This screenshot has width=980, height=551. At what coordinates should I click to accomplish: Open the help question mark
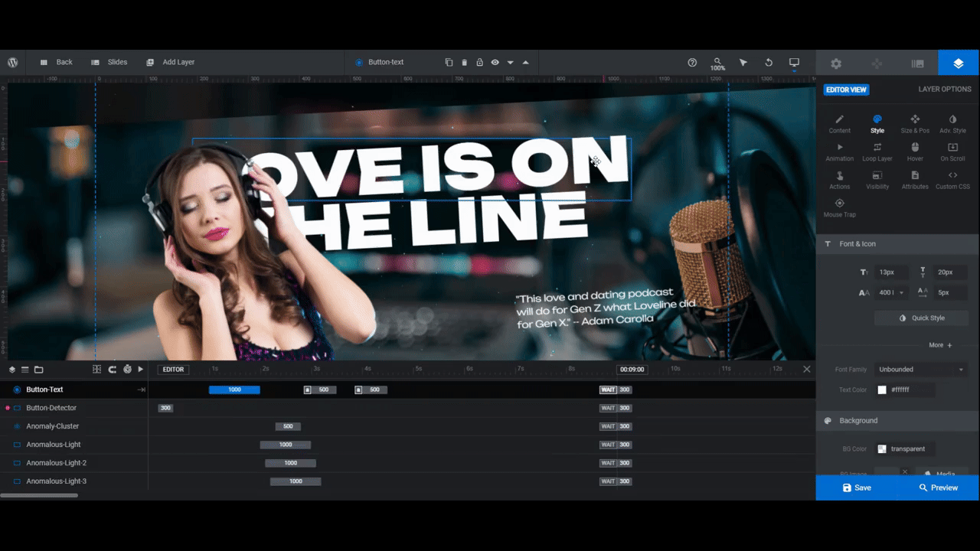[x=692, y=62]
